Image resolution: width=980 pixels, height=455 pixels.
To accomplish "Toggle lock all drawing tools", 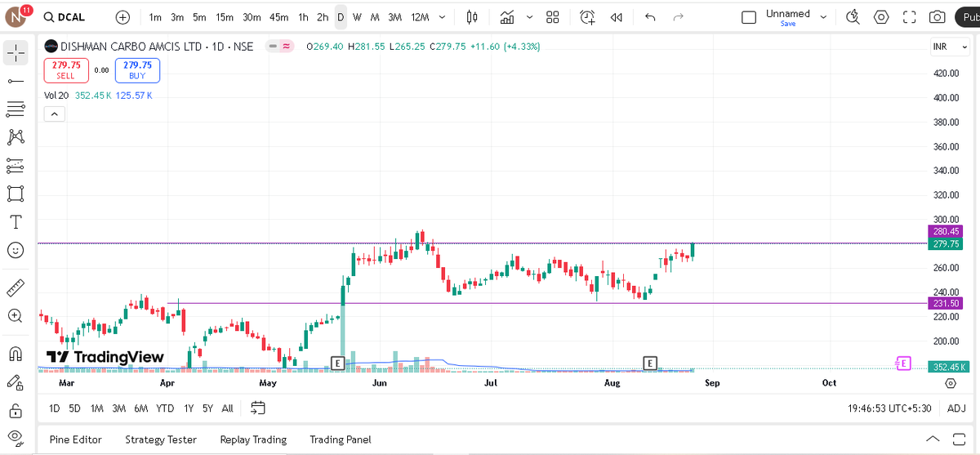I will point(16,410).
